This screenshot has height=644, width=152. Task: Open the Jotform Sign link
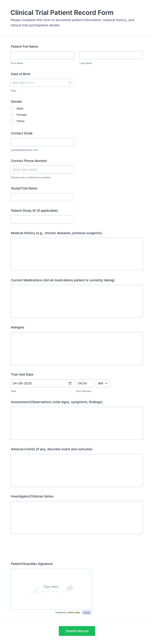pyautogui.click(x=74, y=613)
